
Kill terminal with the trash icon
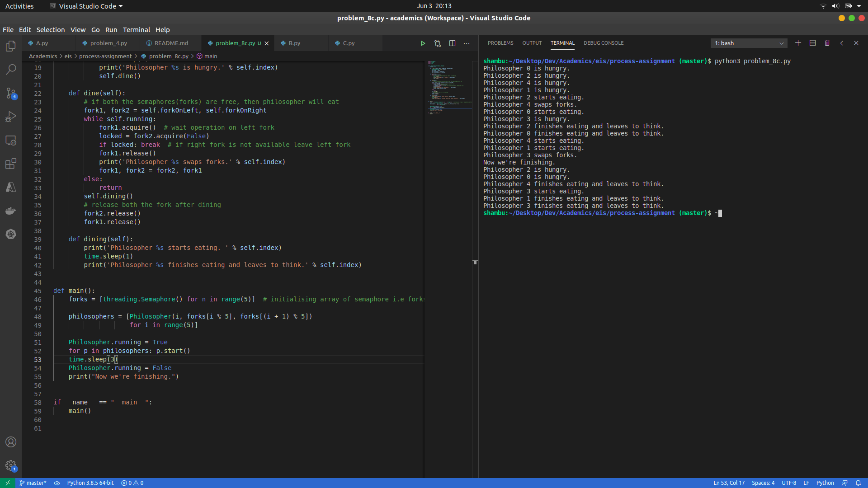[x=827, y=43]
